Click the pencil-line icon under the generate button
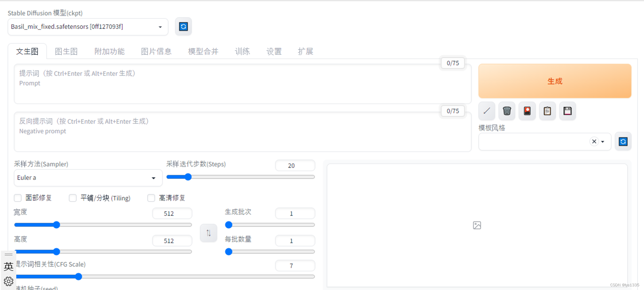Viewport: 644px width, 290px height. coord(487,111)
